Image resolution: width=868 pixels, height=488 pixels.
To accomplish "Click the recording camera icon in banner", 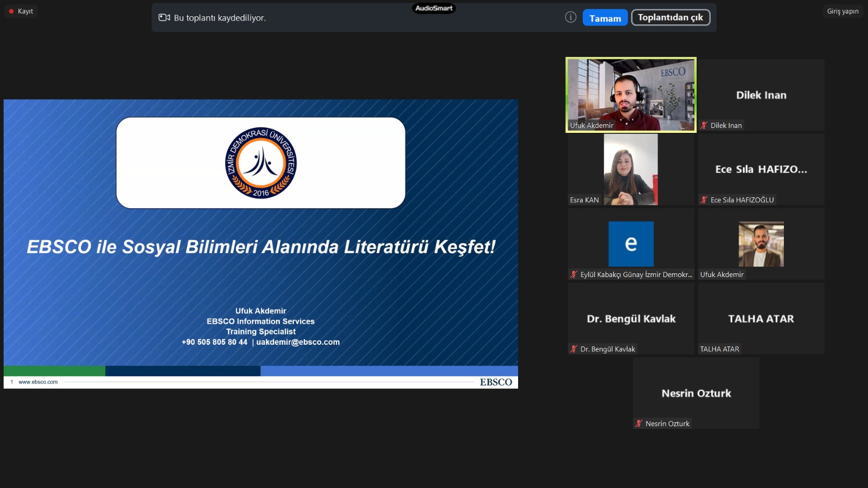I will 164,18.
